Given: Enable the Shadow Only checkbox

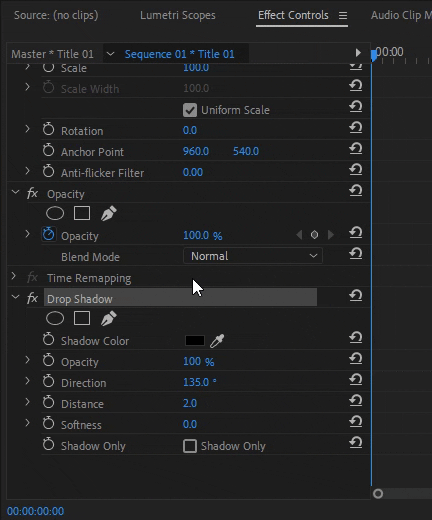Looking at the screenshot, I should click(x=190, y=446).
